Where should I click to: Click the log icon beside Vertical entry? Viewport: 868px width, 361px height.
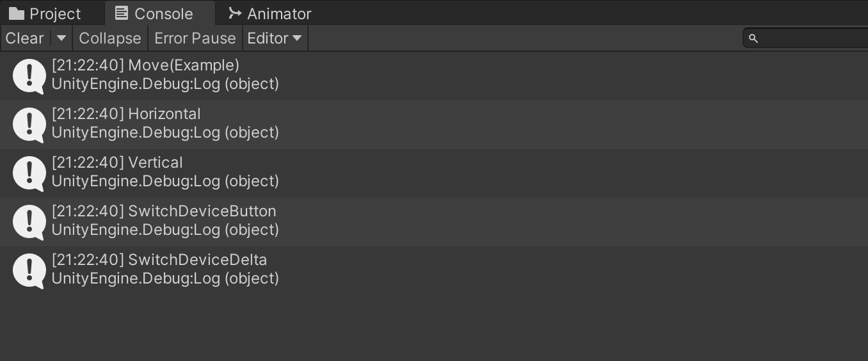point(29,173)
